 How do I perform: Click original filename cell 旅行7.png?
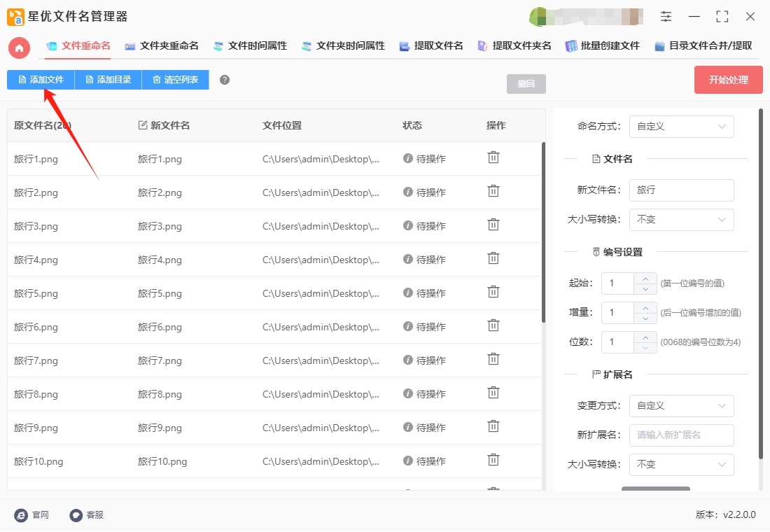tap(36, 361)
